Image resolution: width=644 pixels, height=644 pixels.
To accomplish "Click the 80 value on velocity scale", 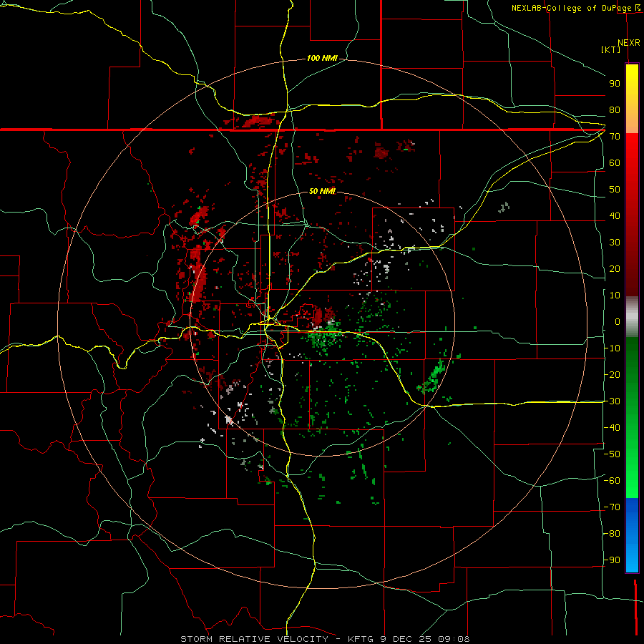I will point(615,110).
